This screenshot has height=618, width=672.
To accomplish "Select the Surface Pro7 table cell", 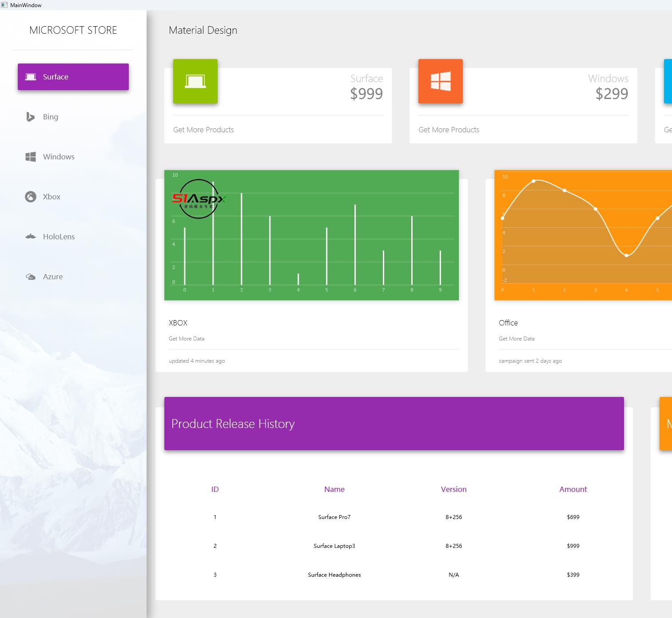I will pyautogui.click(x=334, y=517).
